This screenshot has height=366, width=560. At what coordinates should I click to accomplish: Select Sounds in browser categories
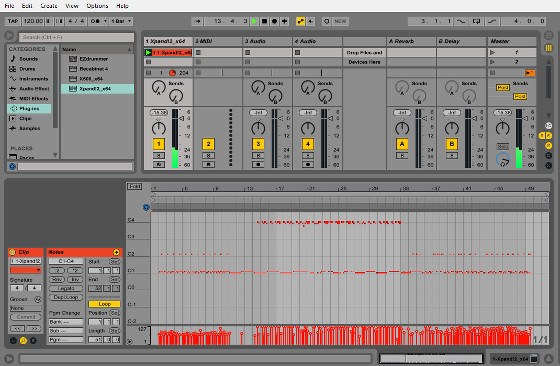tap(29, 59)
